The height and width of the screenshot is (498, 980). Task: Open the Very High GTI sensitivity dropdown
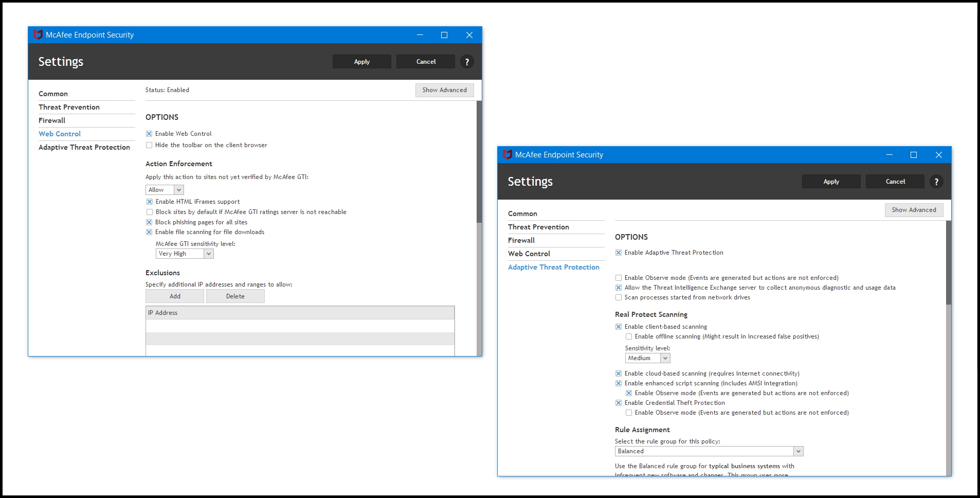[185, 254]
